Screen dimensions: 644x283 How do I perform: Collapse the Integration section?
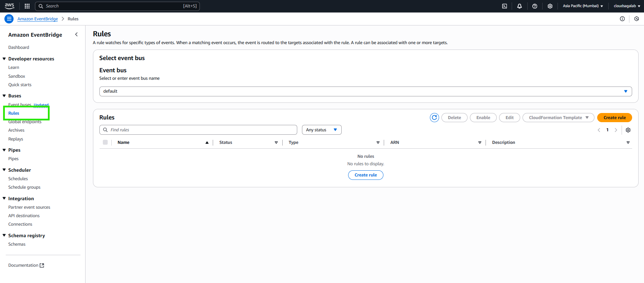pyautogui.click(x=4, y=198)
